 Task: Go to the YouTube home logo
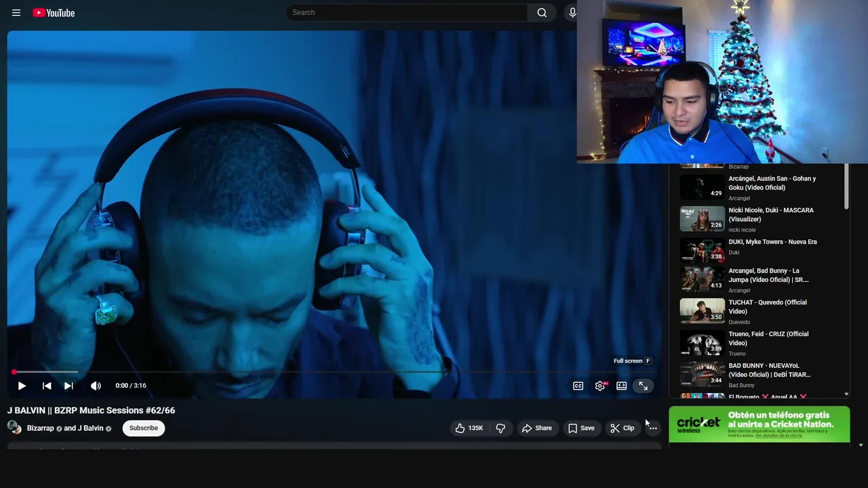[x=54, y=13]
